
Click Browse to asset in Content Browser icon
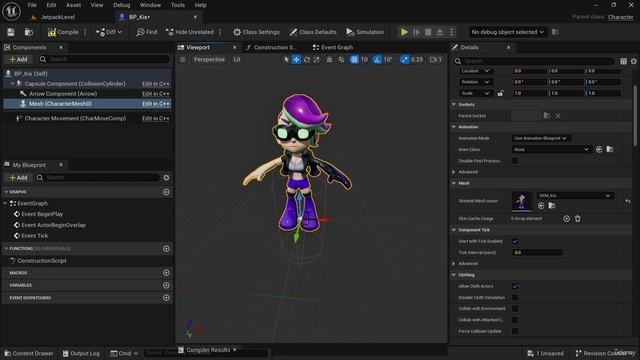click(x=29, y=32)
